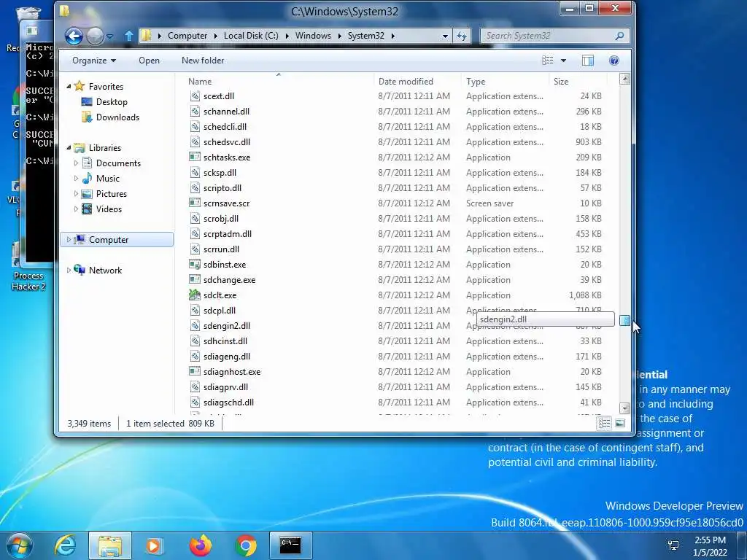The height and width of the screenshot is (560, 747).
Task: Create a New folder
Action: pyautogui.click(x=203, y=61)
